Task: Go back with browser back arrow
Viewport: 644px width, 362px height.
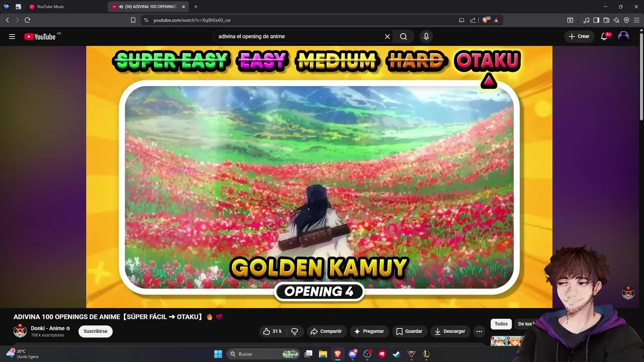Action: tap(7, 20)
